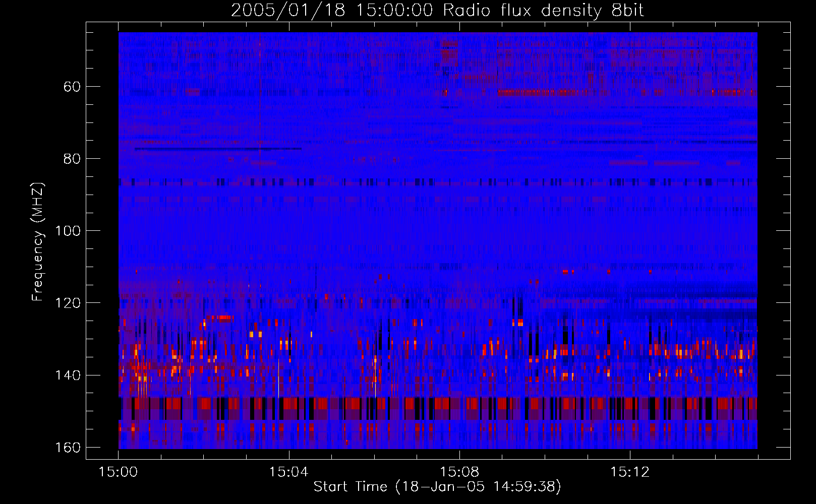Click the "15:12" time tick label
The height and width of the screenshot is (504, 816).
(x=629, y=472)
